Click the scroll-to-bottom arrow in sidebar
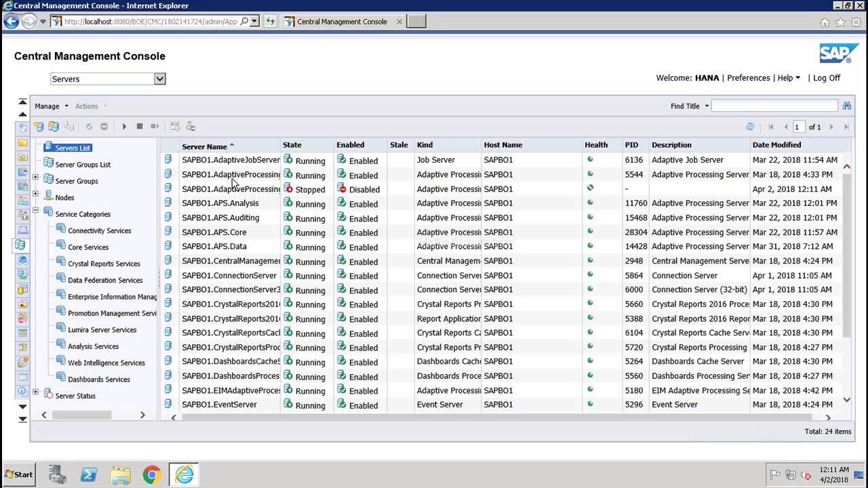This screenshot has width=868, height=488. click(x=22, y=419)
